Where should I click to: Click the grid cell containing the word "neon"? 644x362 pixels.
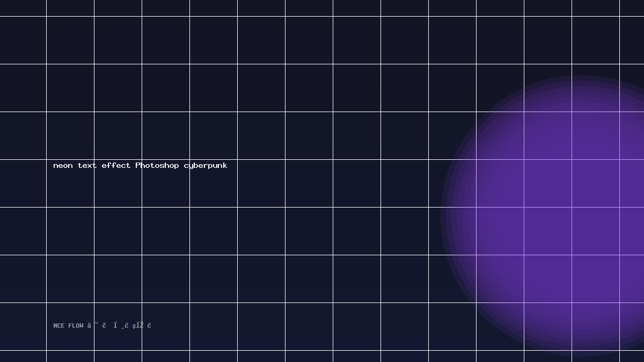(70, 183)
